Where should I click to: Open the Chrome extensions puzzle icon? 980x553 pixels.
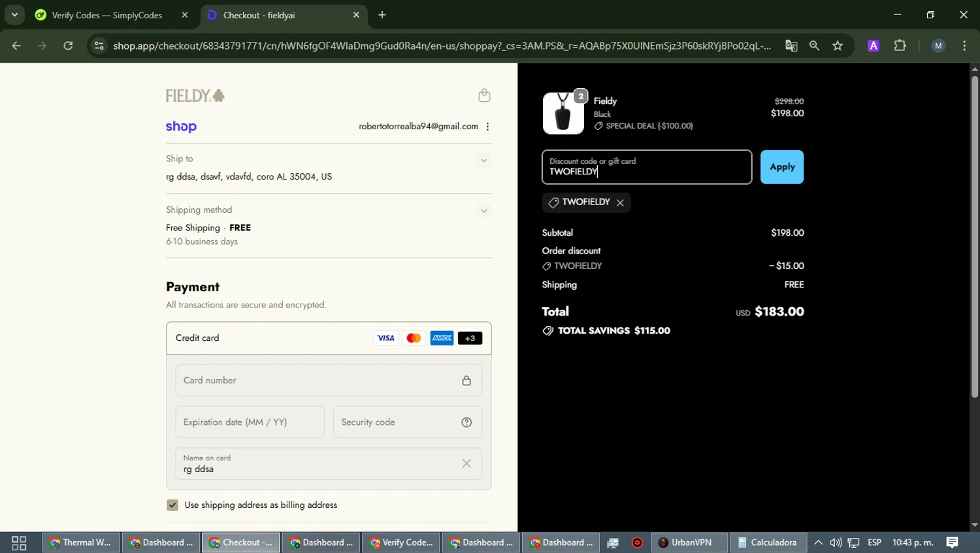[x=900, y=46]
